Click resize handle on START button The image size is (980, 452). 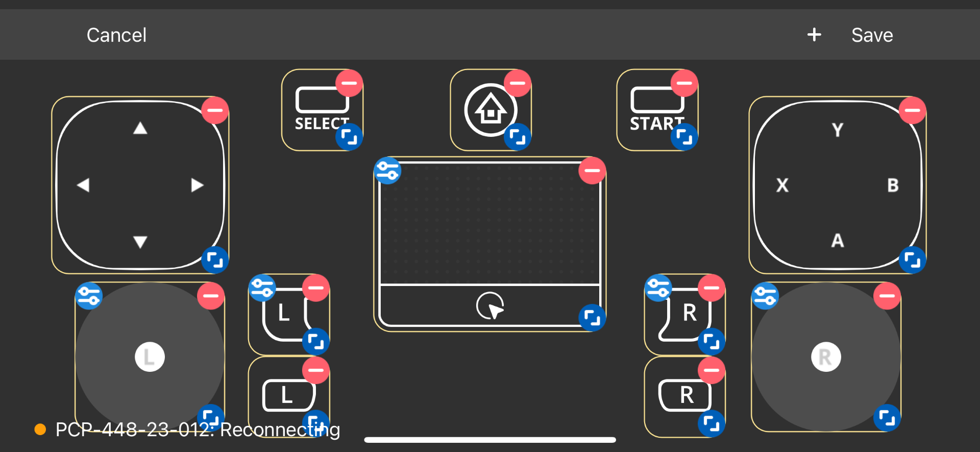684,137
